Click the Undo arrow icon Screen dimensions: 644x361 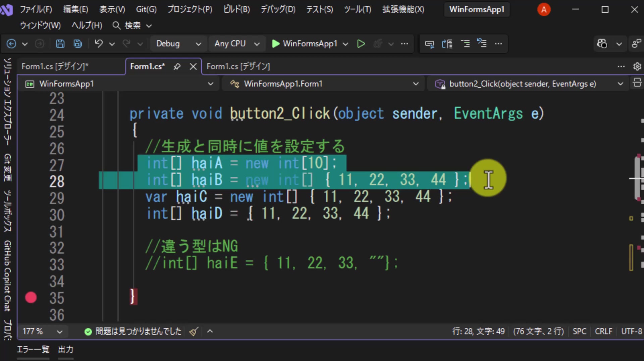click(x=99, y=44)
